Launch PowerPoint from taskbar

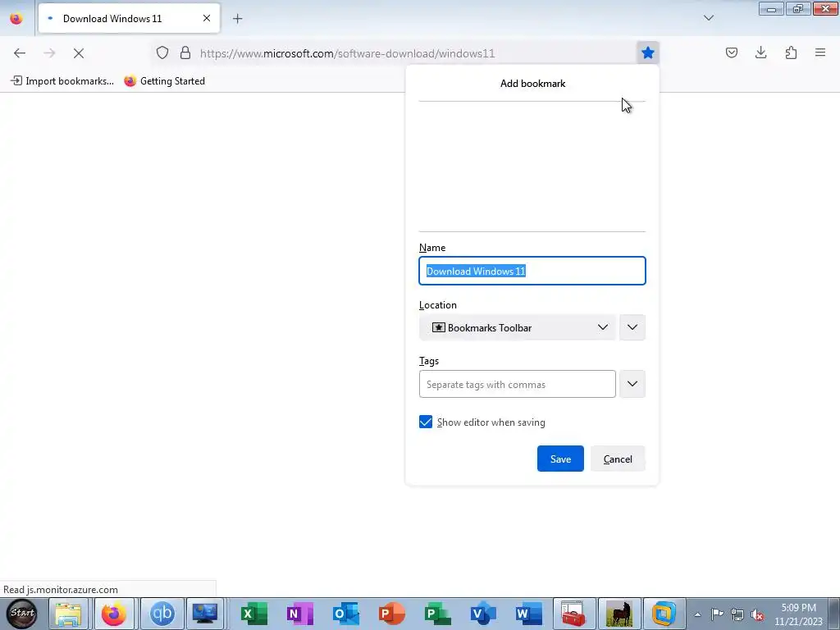click(x=391, y=614)
